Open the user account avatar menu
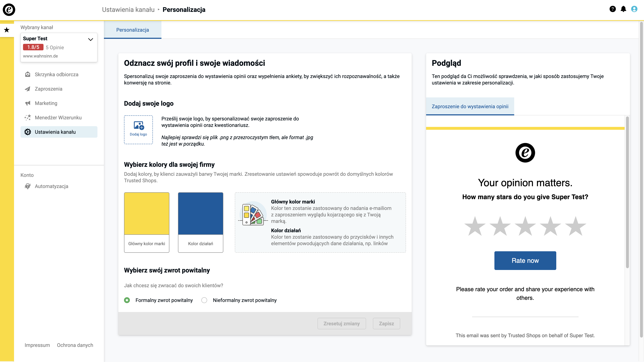Screen dimensions: 644x362 (x=634, y=9)
